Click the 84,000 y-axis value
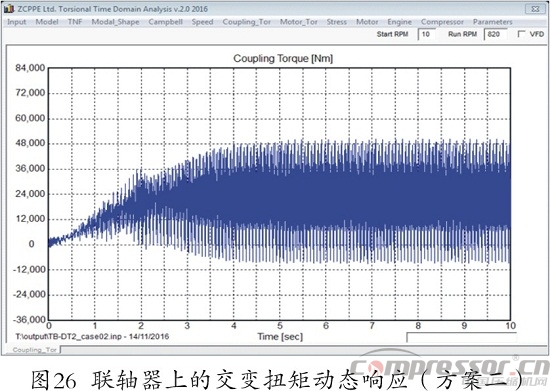 pyautogui.click(x=30, y=68)
